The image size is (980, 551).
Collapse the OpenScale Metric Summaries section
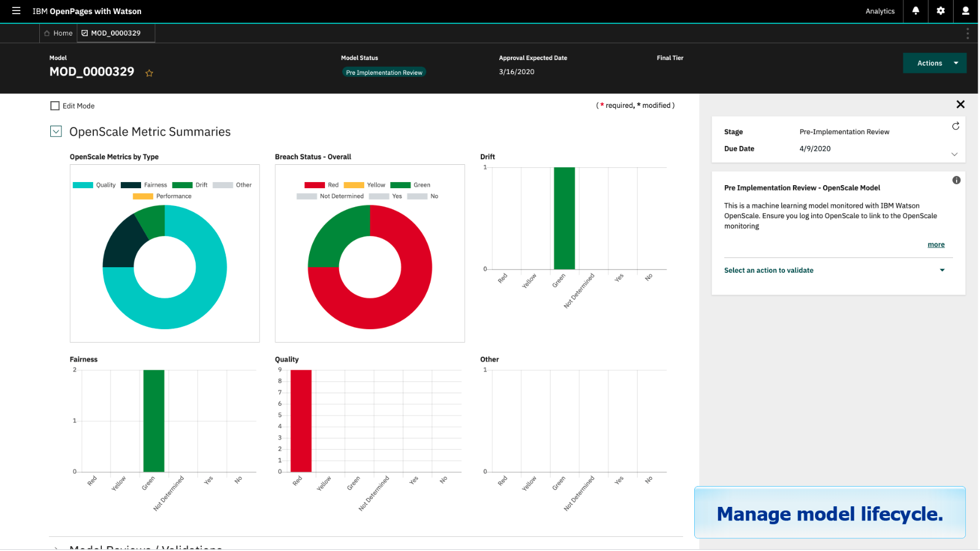tap(56, 131)
